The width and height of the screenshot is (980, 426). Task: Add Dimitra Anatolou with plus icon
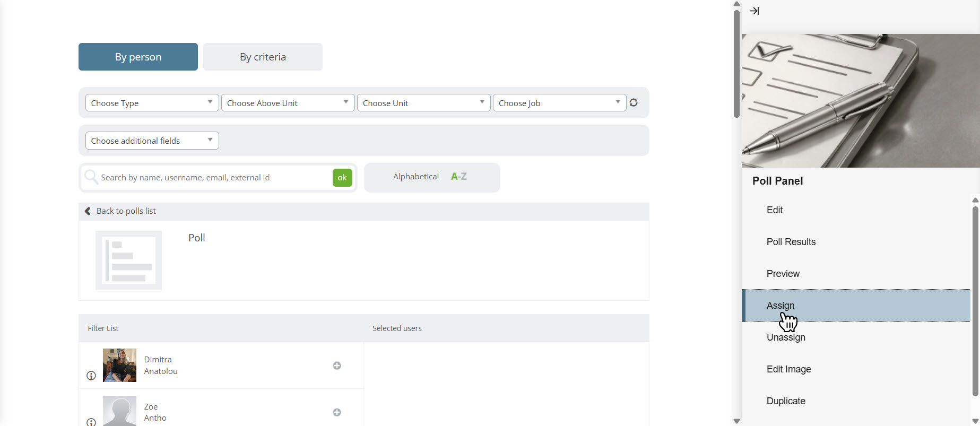coord(337,366)
